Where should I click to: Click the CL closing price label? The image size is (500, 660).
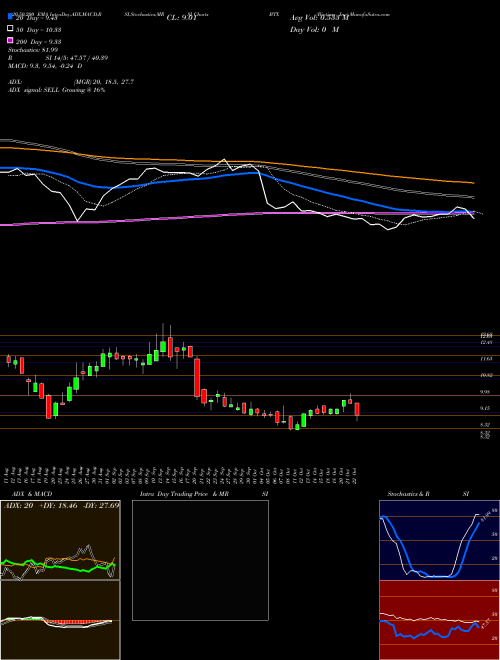(x=181, y=18)
